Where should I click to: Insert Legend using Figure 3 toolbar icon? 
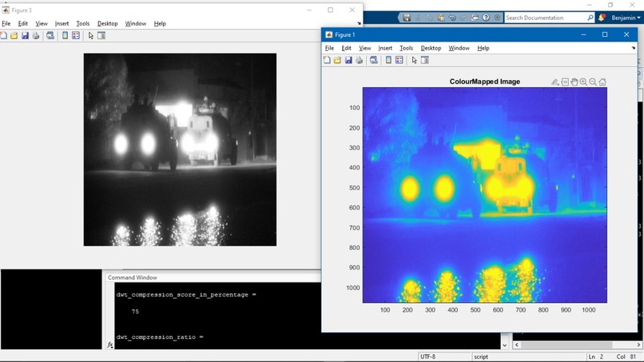tap(76, 36)
